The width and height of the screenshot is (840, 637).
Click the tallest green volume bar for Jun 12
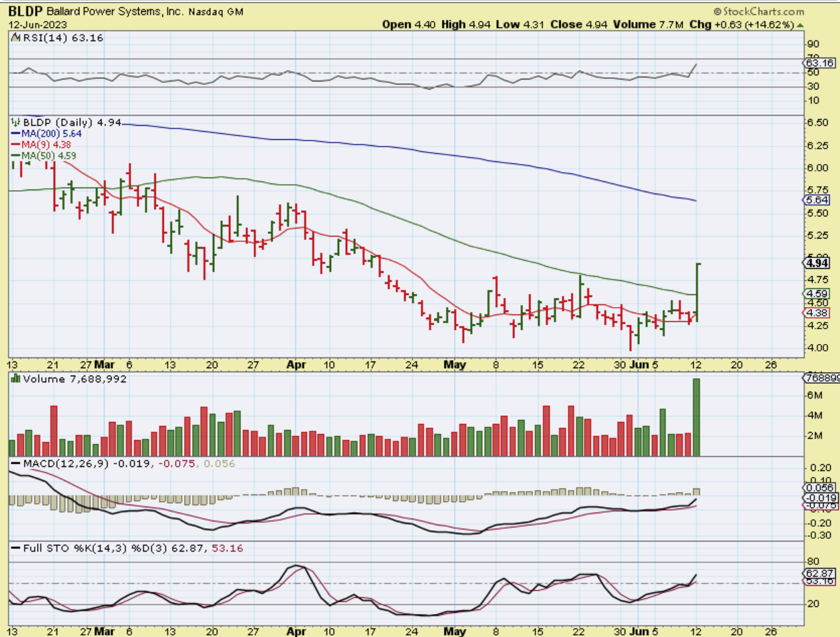pyautogui.click(x=696, y=418)
